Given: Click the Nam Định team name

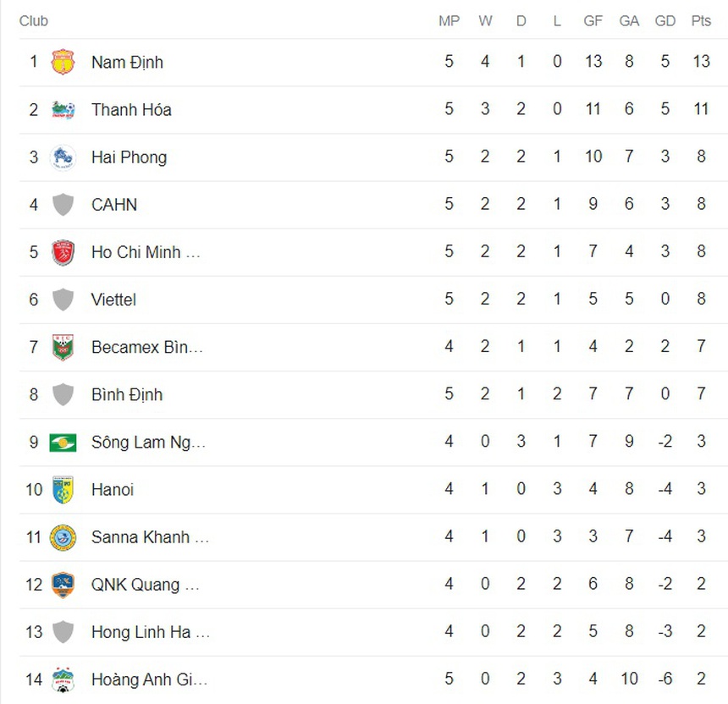Looking at the screenshot, I should pos(127,63).
